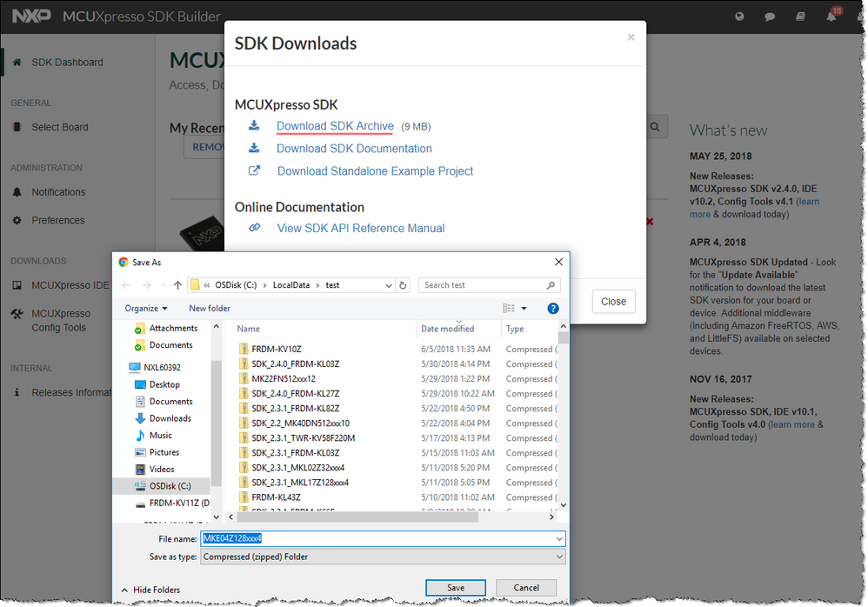Image resolution: width=868 pixels, height=607 pixels.
Task: Click Save in Save As dialog
Action: click(456, 588)
